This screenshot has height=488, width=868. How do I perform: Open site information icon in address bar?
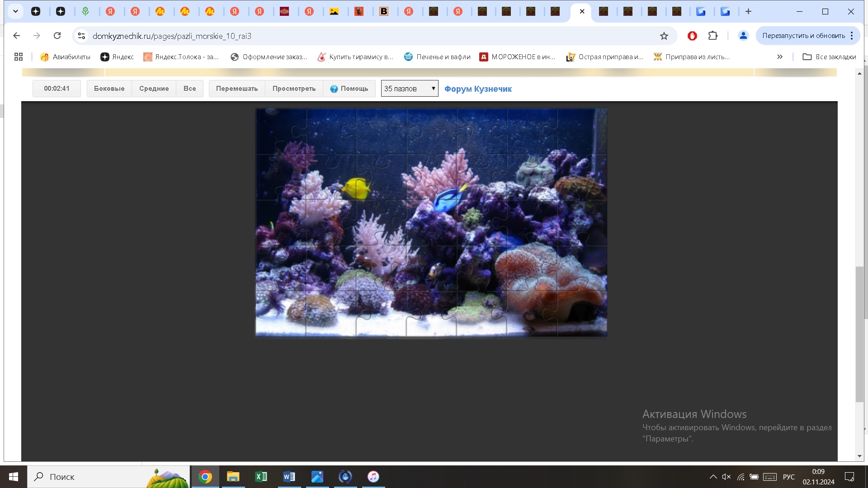[81, 36]
